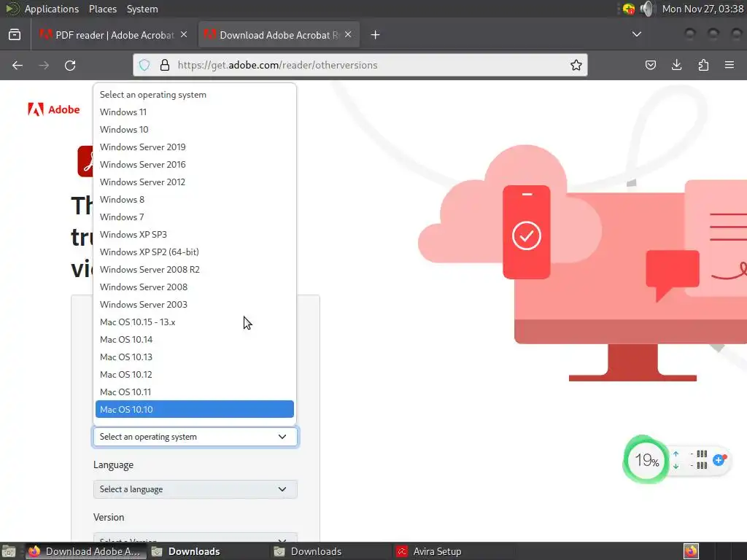Open the Firefox hamburger menu

click(x=729, y=65)
